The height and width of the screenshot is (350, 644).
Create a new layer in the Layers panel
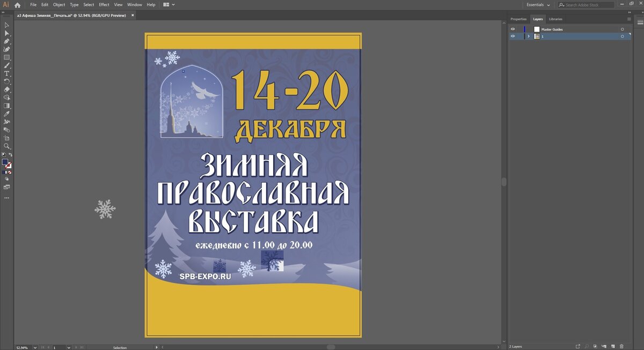coord(613,346)
